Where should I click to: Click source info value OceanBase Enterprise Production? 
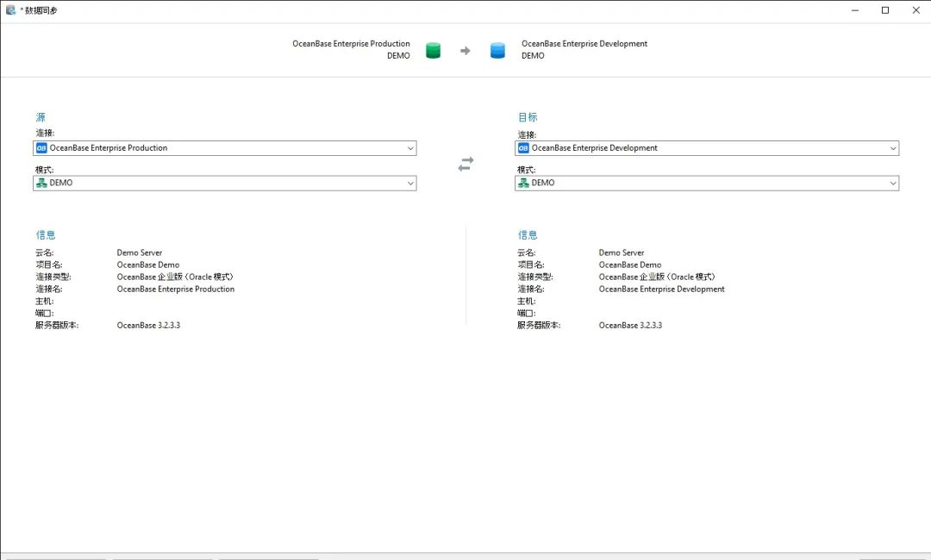point(176,289)
